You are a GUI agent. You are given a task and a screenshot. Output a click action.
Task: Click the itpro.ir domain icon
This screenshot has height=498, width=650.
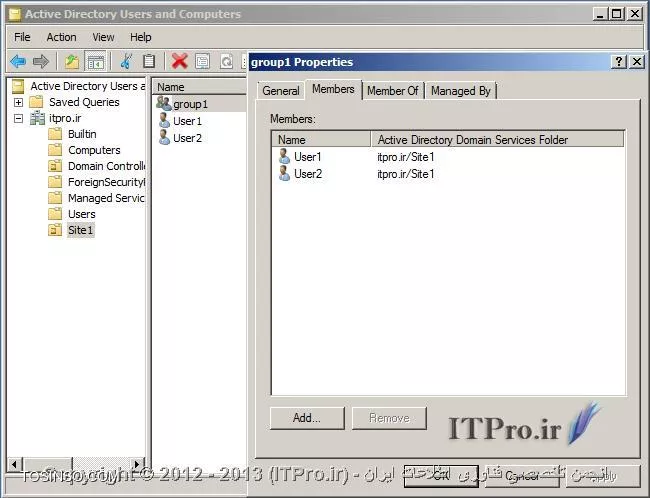point(37,118)
